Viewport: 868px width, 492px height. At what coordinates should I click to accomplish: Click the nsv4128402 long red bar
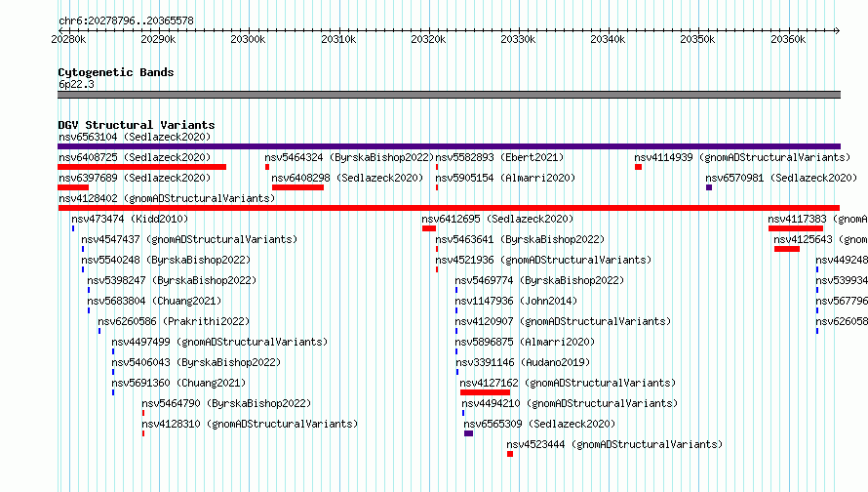[449, 208]
